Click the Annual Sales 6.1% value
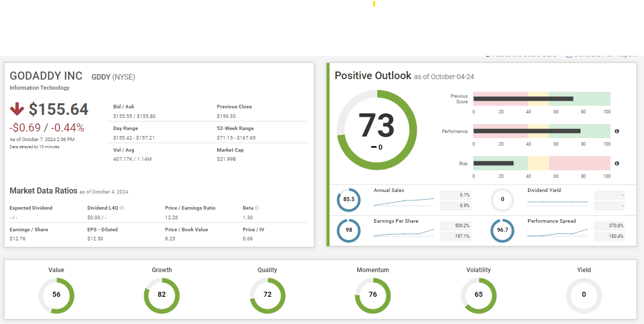This screenshot has height=324, width=644. click(x=465, y=195)
